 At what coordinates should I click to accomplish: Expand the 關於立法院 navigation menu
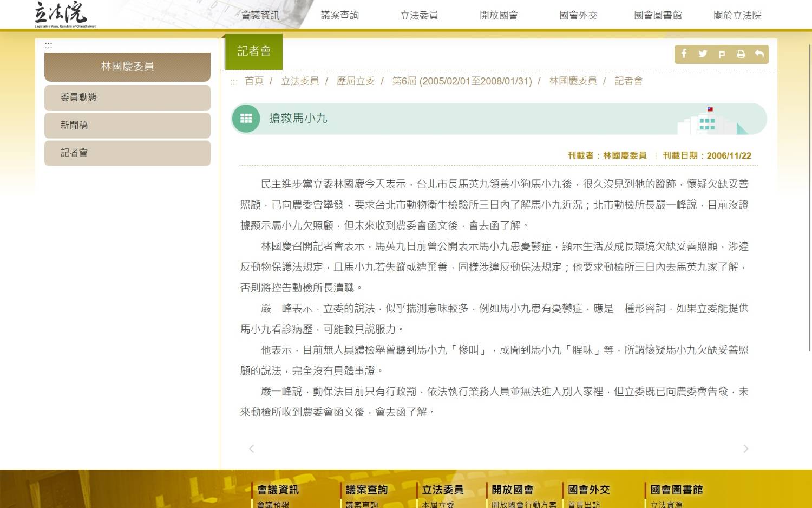point(737,15)
